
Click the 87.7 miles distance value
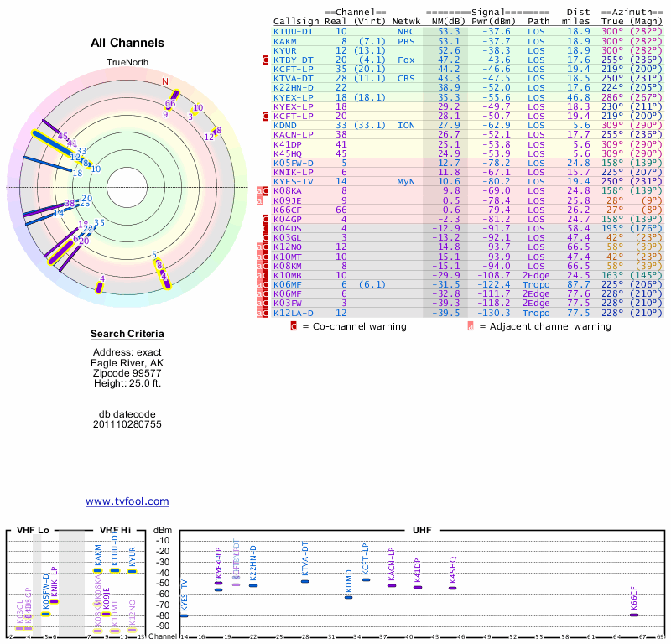[579, 284]
